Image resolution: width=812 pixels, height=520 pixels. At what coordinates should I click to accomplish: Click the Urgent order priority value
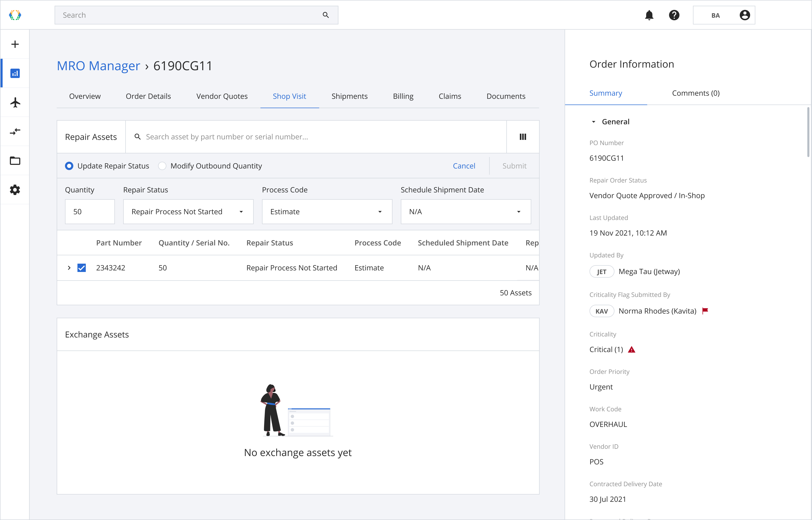click(601, 387)
